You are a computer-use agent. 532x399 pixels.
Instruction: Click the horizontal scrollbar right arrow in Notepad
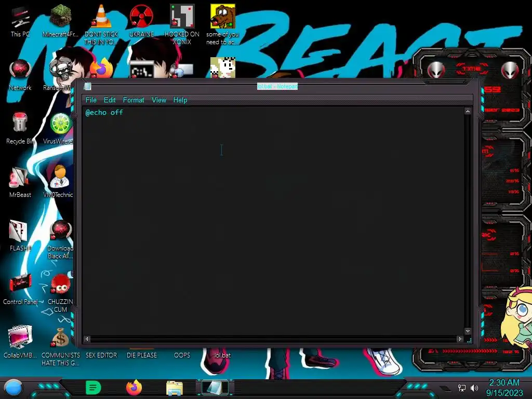pyautogui.click(x=460, y=339)
